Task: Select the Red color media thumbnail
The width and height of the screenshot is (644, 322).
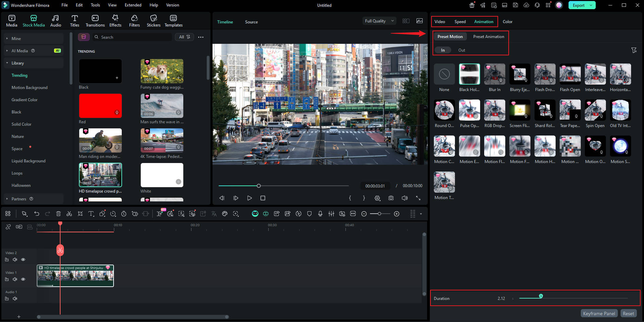Action: pyautogui.click(x=100, y=106)
